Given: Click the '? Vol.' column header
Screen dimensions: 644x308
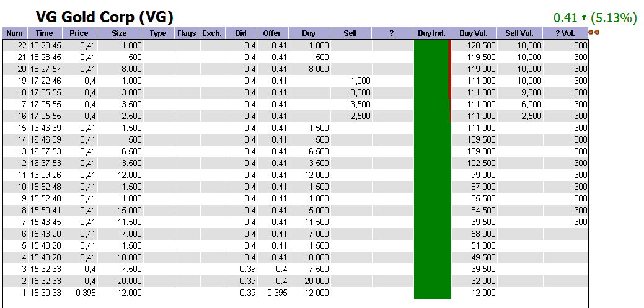Looking at the screenshot, I should 565,33.
